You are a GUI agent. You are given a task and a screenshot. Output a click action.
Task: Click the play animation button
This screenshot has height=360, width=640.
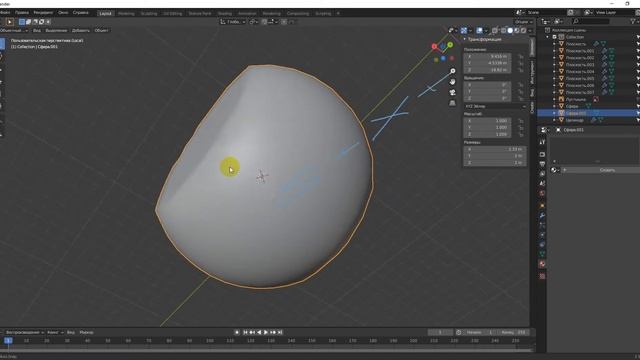[266, 332]
